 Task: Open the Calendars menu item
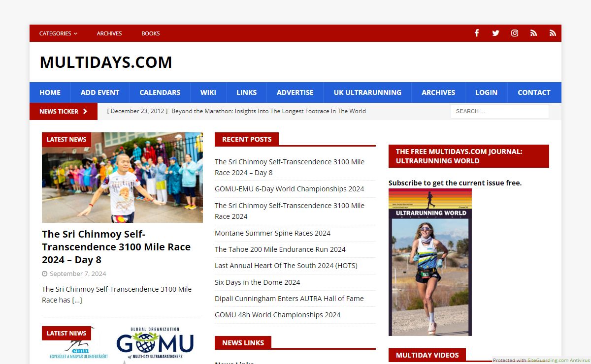[x=160, y=92]
